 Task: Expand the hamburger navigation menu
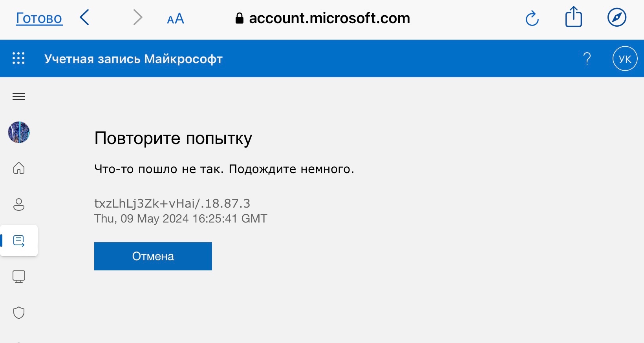(19, 97)
